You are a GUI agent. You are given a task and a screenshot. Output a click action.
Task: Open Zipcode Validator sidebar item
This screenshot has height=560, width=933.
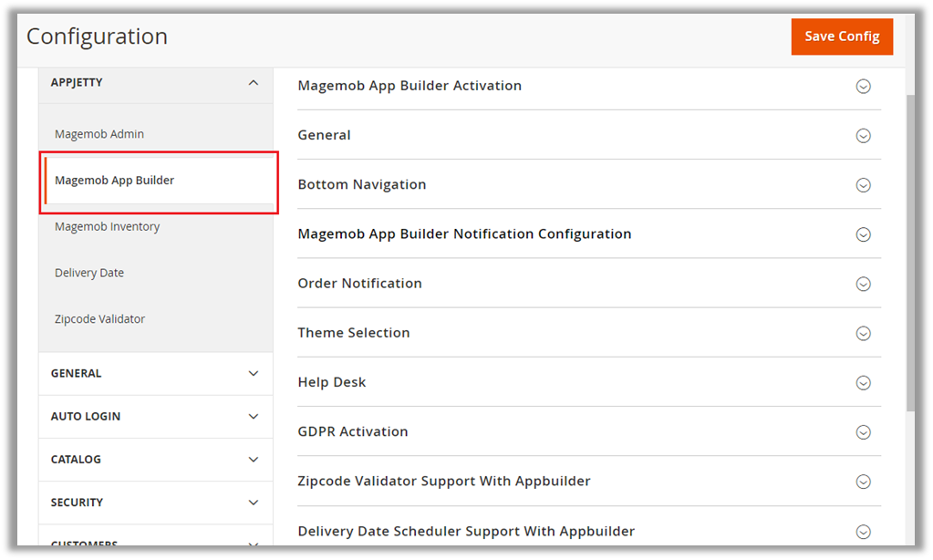99,319
